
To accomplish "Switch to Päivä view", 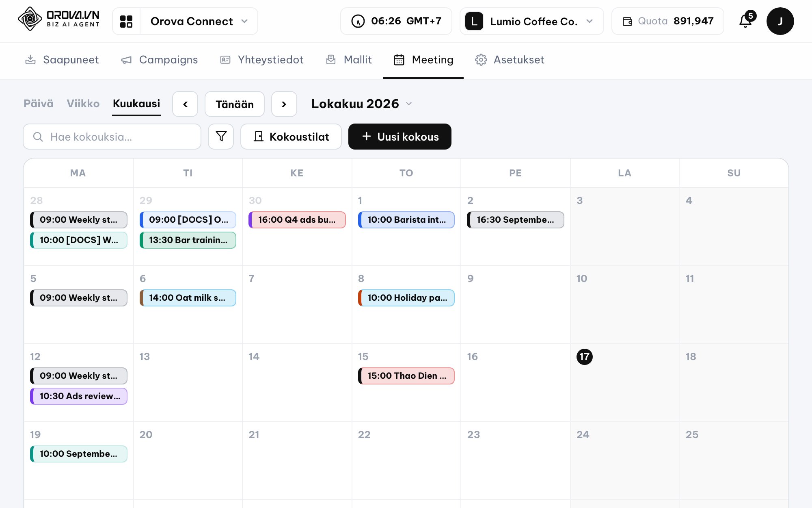I will [38, 104].
